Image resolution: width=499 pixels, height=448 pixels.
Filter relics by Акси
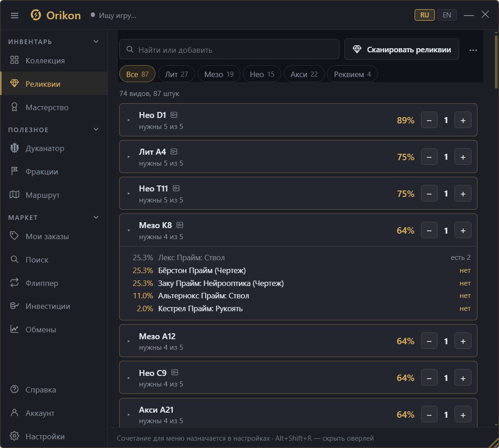point(304,74)
